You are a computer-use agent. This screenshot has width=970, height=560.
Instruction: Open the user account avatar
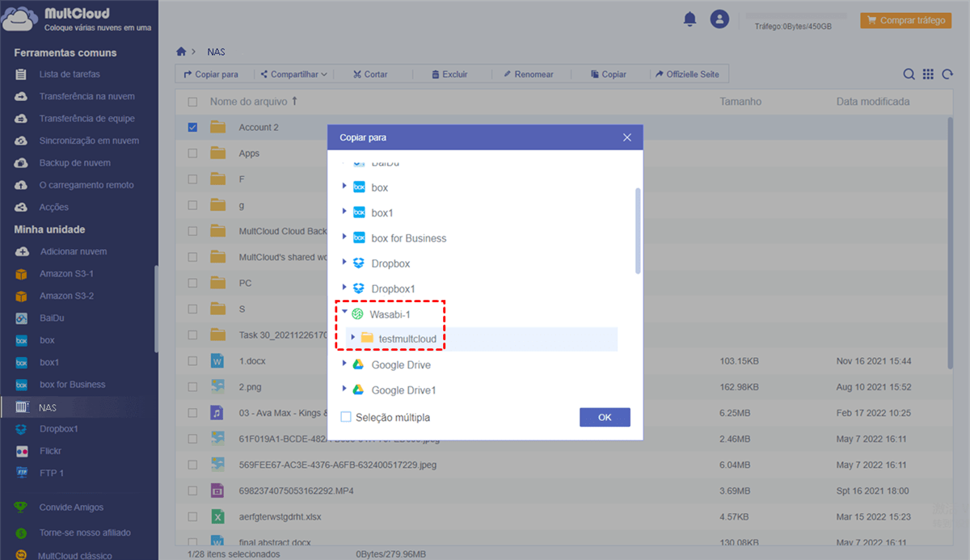(719, 19)
